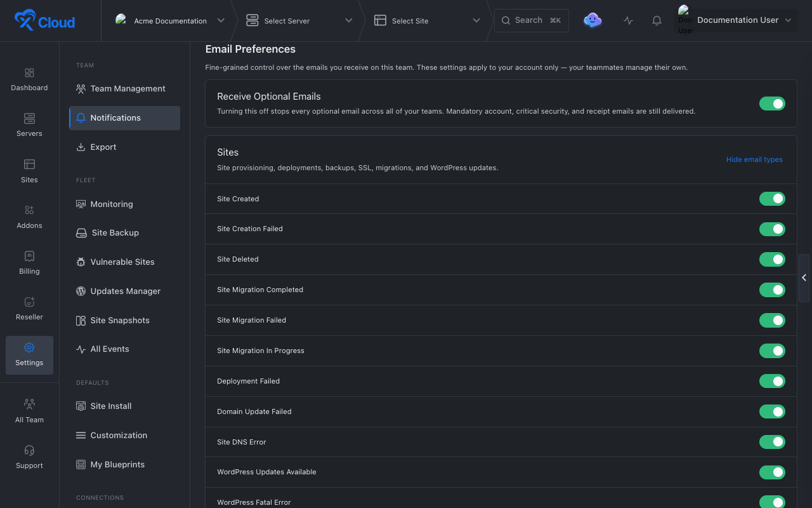
Task: Click the xCloud logo
Action: [x=44, y=20]
